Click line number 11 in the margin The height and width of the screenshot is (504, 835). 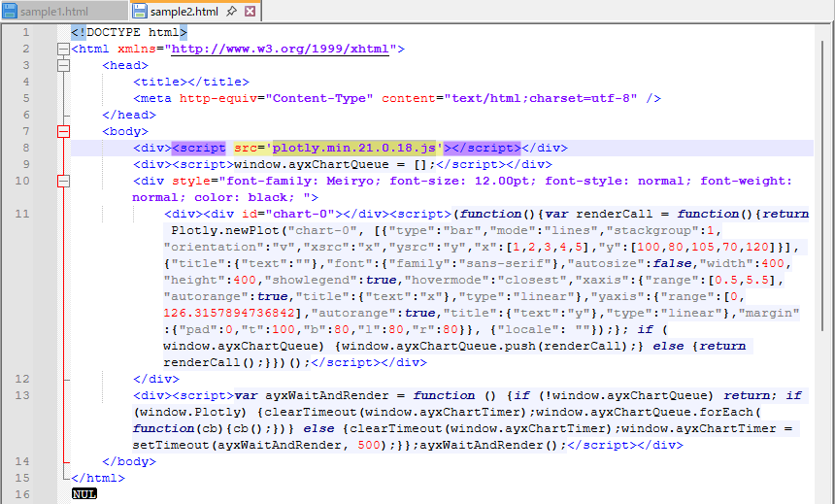(x=24, y=214)
